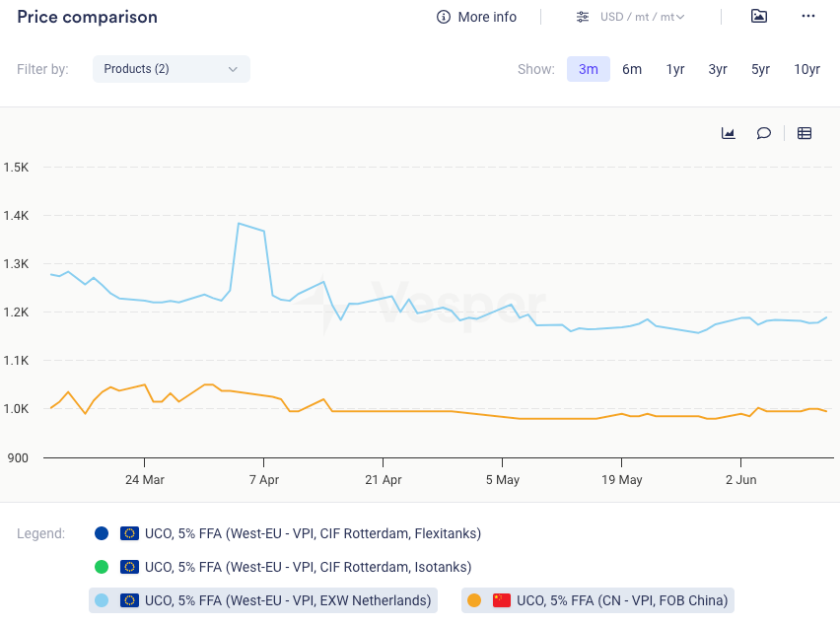Open the image export icon
This screenshot has height=625, width=840.
coord(758,16)
